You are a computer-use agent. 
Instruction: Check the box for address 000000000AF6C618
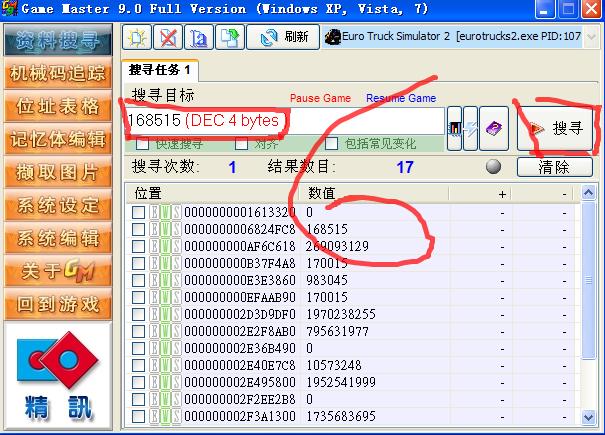click(139, 246)
